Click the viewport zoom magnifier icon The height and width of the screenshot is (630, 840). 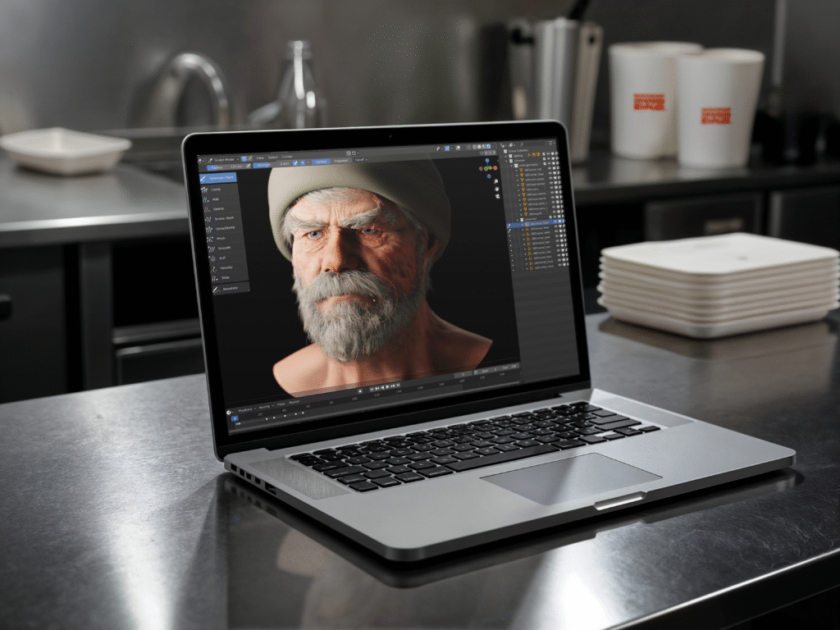pyautogui.click(x=496, y=181)
